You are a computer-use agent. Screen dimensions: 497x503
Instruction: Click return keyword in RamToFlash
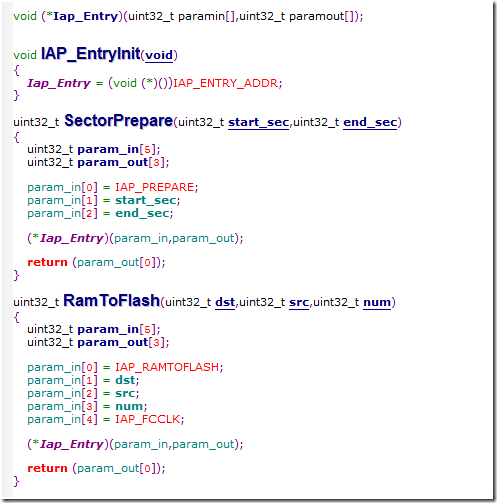tap(47, 468)
